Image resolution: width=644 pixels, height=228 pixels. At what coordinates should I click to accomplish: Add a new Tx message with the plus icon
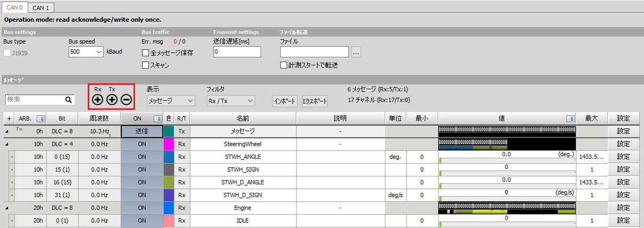(112, 99)
